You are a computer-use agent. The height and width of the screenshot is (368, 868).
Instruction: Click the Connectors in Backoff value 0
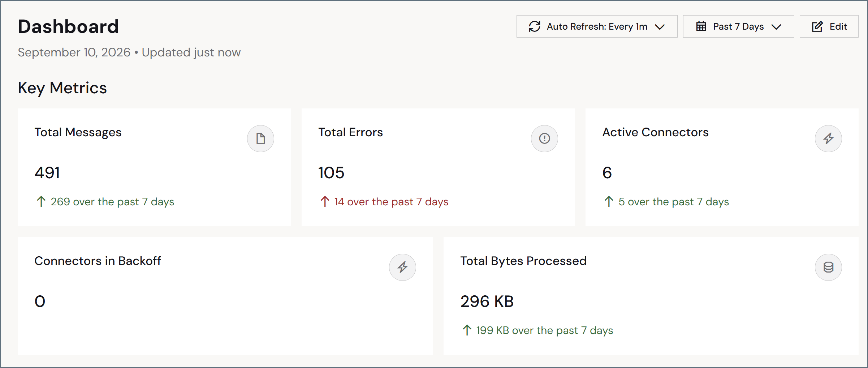coord(40,301)
